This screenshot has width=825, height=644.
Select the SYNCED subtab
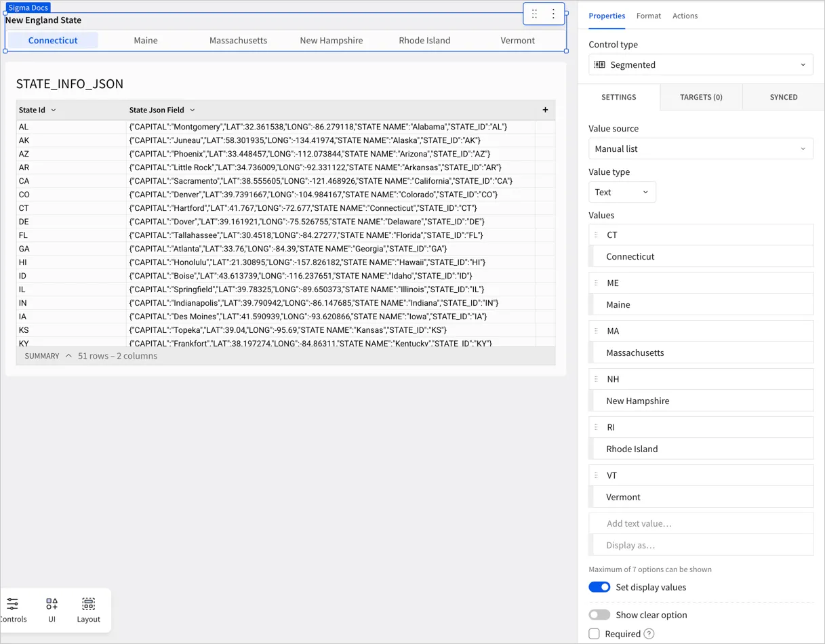[x=784, y=97]
